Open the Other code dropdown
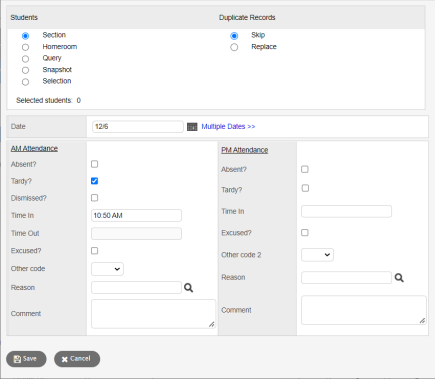The height and width of the screenshot is (379, 435). click(x=107, y=269)
